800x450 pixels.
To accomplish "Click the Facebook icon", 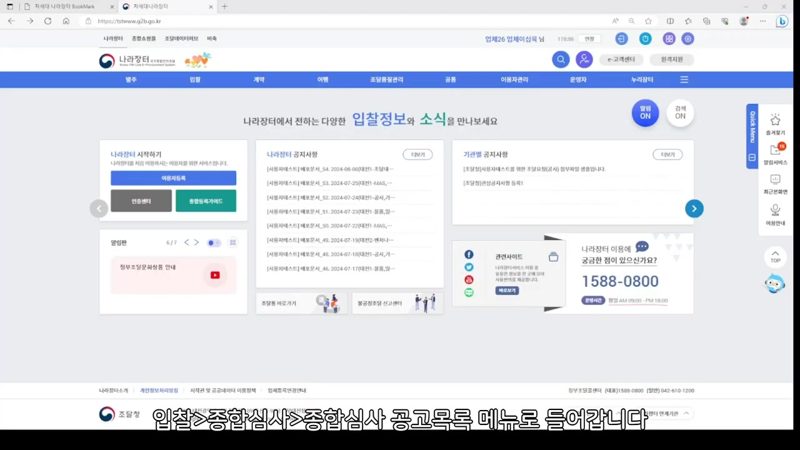I will [x=469, y=254].
